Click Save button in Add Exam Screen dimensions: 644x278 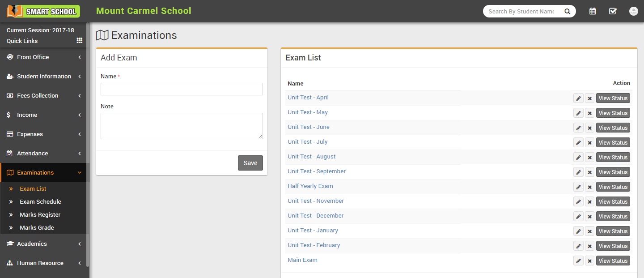point(250,163)
